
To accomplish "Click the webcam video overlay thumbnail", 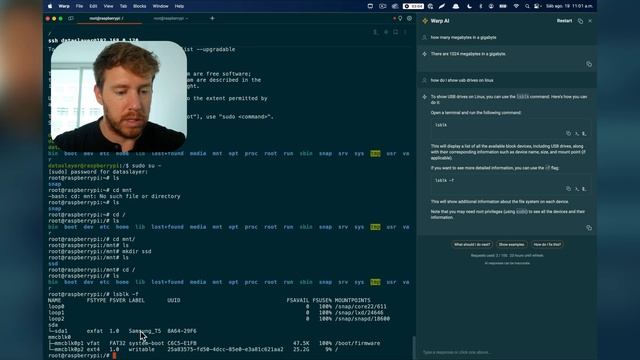I will pos(119,96).
